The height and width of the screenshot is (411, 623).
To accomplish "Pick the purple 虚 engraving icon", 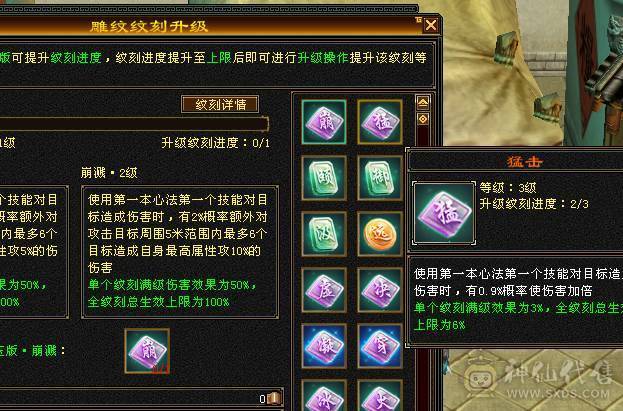I will (x=324, y=290).
